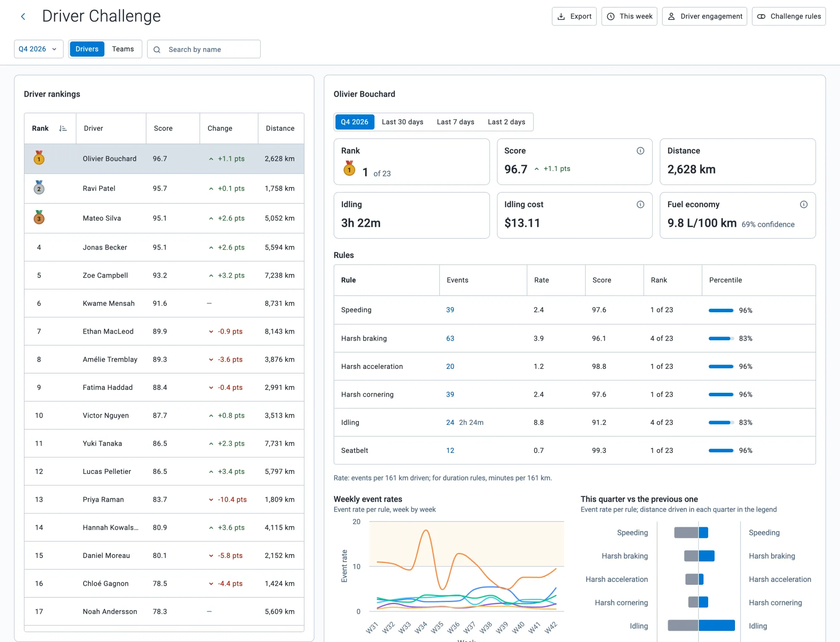Click the magnifier icon in the search box
The width and height of the screenshot is (840, 642).
click(157, 50)
